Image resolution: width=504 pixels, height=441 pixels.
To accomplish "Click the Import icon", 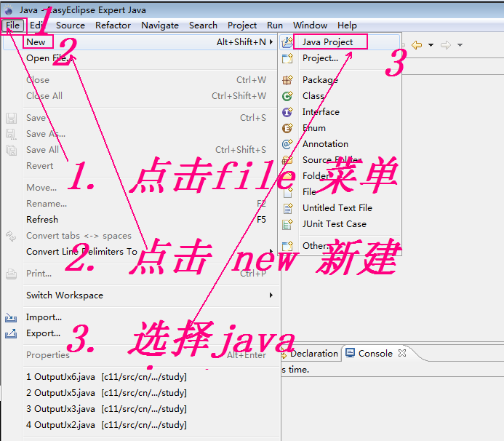I will coord(11,318).
